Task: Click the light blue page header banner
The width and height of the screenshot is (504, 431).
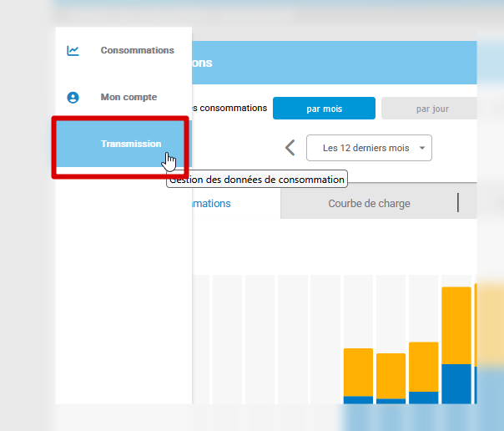Action: click(334, 63)
